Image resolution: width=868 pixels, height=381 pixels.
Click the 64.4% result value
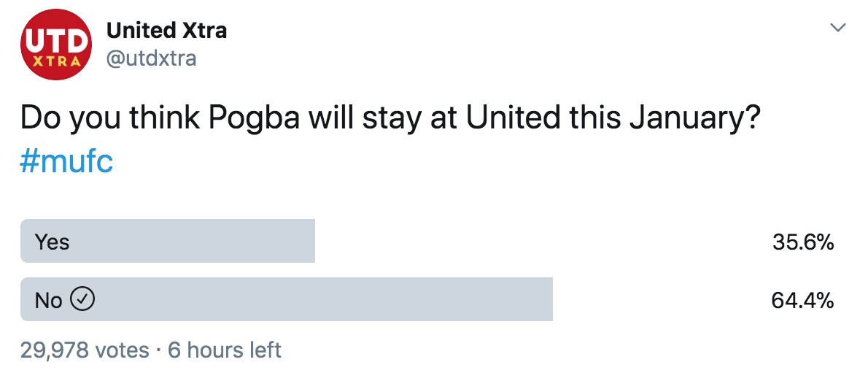802,301
